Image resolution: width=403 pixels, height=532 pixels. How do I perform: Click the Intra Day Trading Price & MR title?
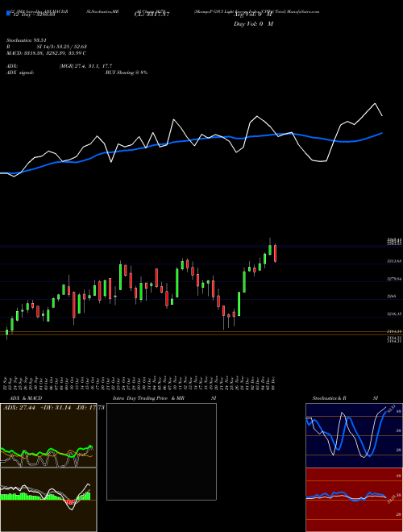click(148, 398)
